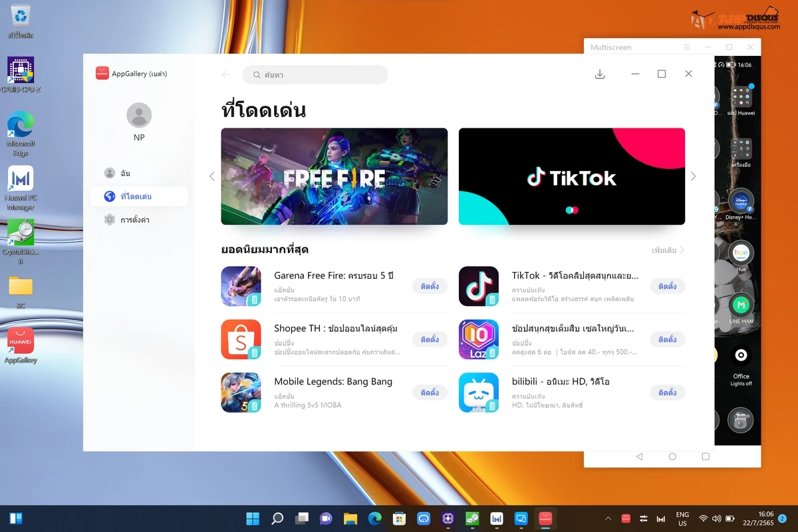Click the Garena Free Fire app icon
798x532 pixels.
pyautogui.click(x=241, y=286)
